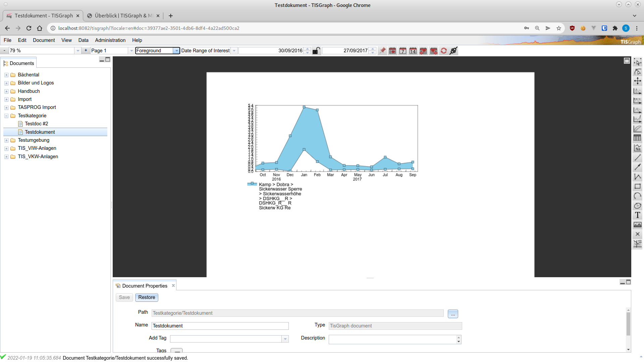644x362 pixels.
Task: Click the 14-day calendar icon
Action: [x=413, y=51]
